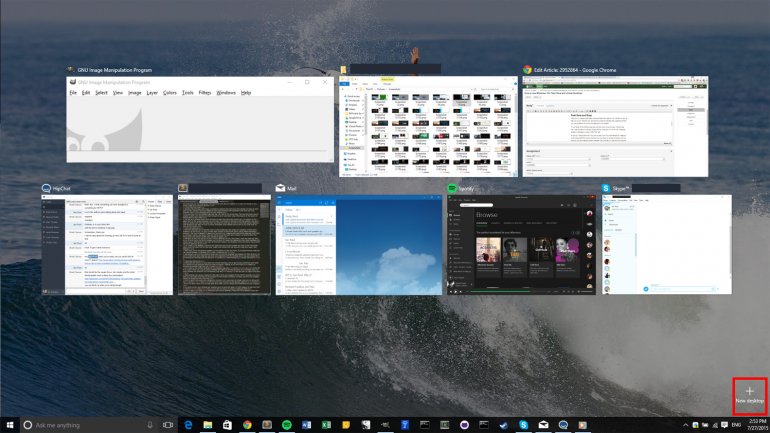Click the GIMP title text above its thumbnail

114,70
